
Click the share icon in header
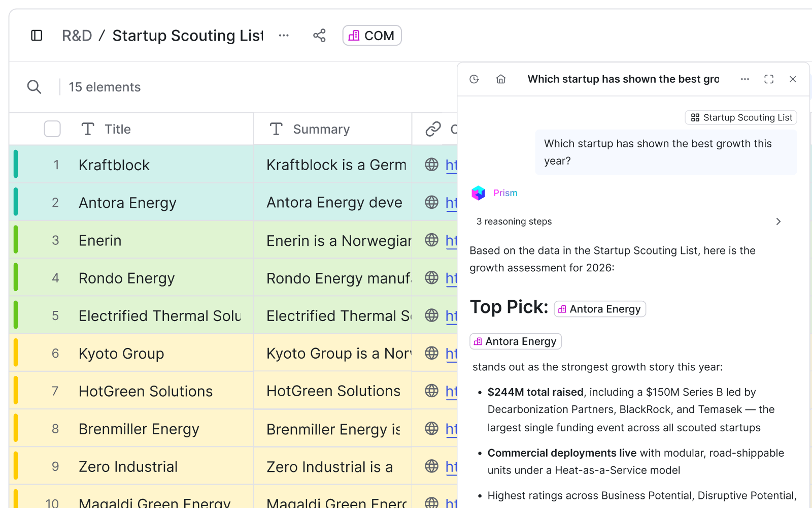(x=319, y=36)
